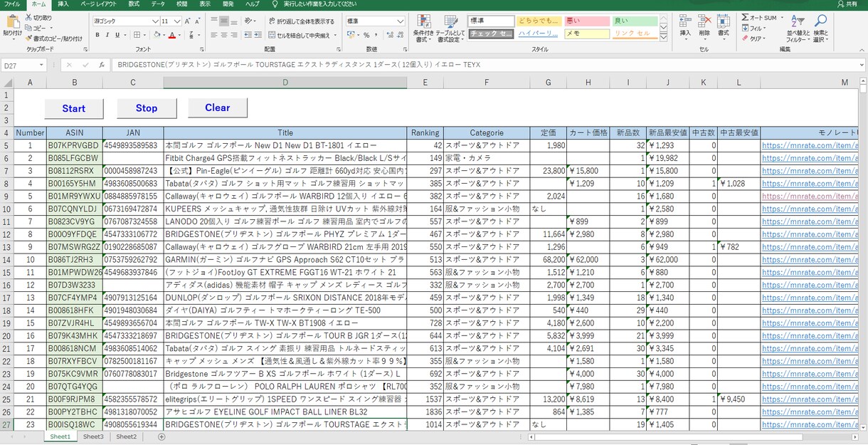This screenshot has height=445, width=868.
Task: Apply the 悪い (Bad) cell style
Action: tap(587, 21)
